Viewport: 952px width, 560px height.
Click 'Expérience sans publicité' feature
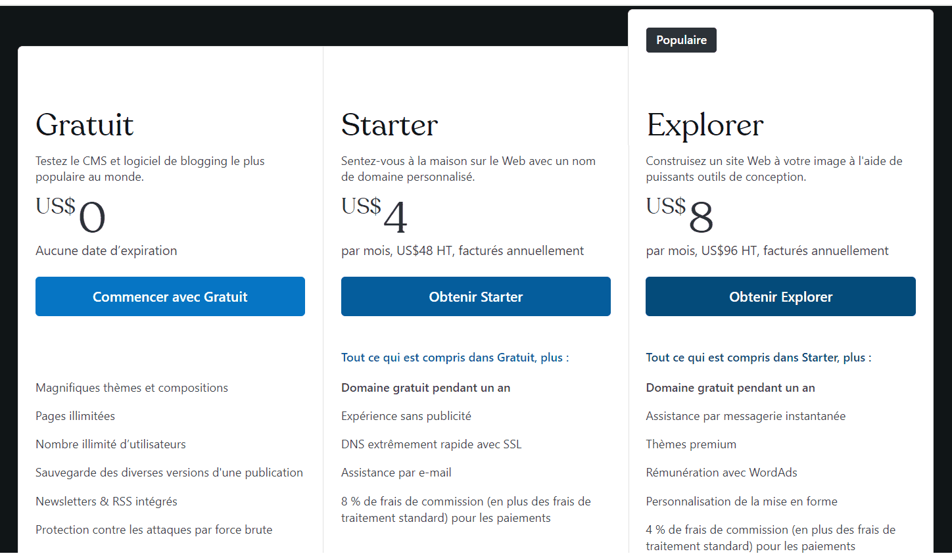click(406, 416)
